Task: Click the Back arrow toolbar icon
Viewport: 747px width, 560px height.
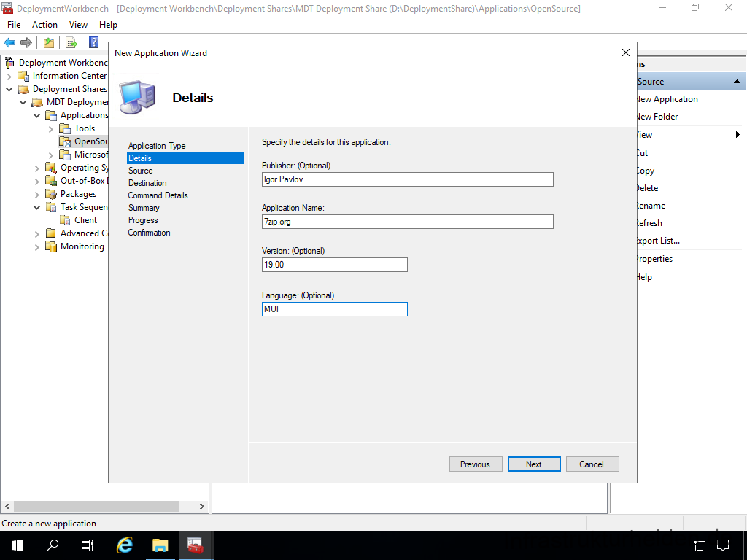Action: 9,43
